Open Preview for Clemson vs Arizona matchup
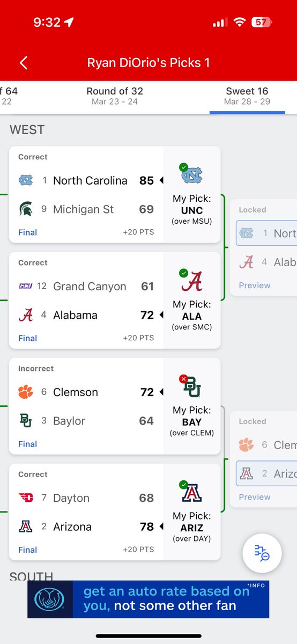 (255, 497)
